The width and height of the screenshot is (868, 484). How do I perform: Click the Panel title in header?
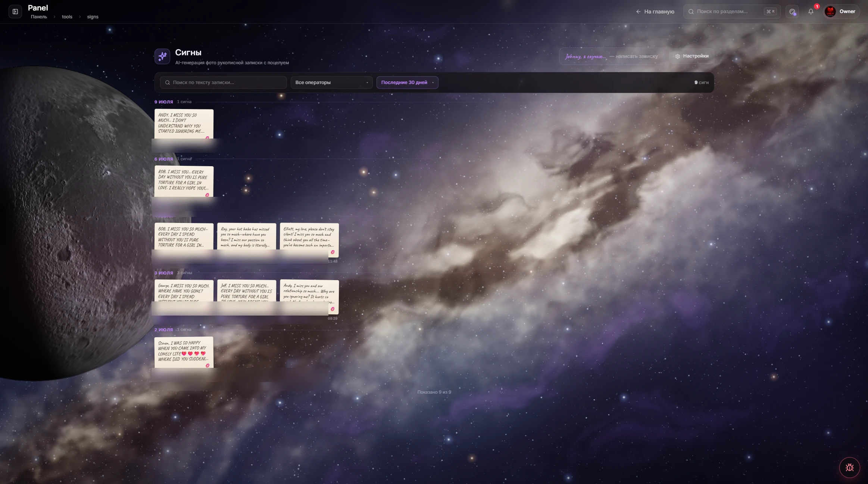coord(38,8)
